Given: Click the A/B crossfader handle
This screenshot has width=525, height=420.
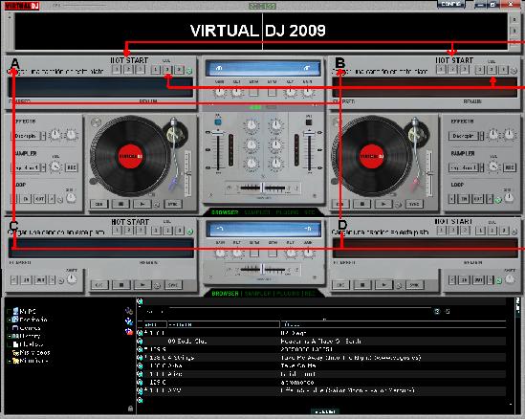Looking at the screenshot, I should click(x=263, y=188).
